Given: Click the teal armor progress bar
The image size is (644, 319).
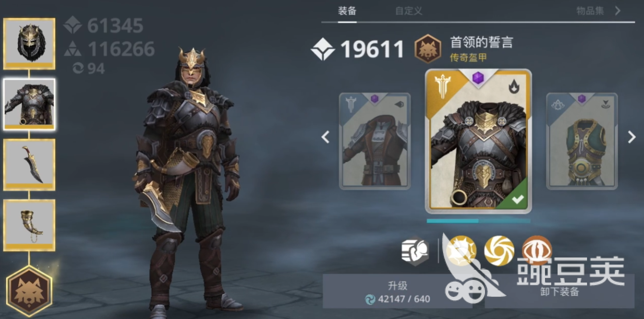Looking at the screenshot, I should click(x=478, y=221).
